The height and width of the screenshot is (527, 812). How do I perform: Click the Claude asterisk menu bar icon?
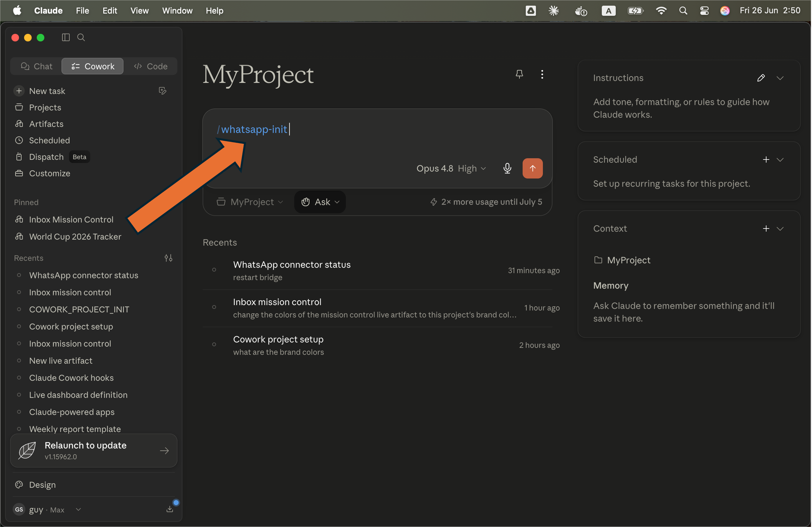553,11
